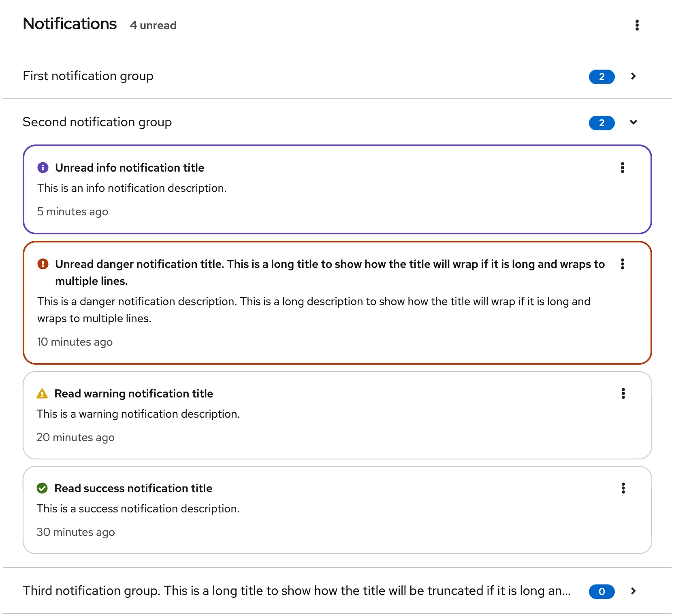
Task: Expand the Third notification group chevron
Action: click(633, 591)
